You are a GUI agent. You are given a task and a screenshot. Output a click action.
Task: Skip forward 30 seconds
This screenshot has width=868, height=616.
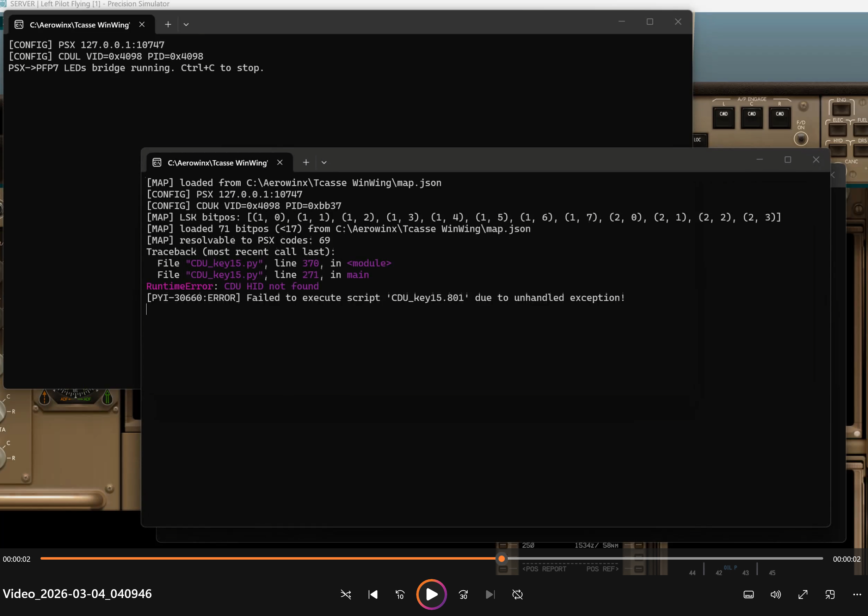[463, 595]
